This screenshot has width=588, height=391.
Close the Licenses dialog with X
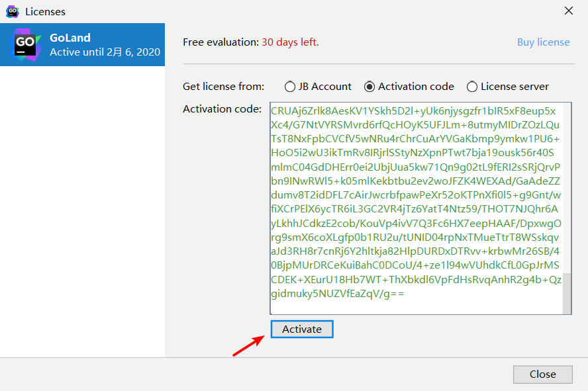[x=569, y=11]
